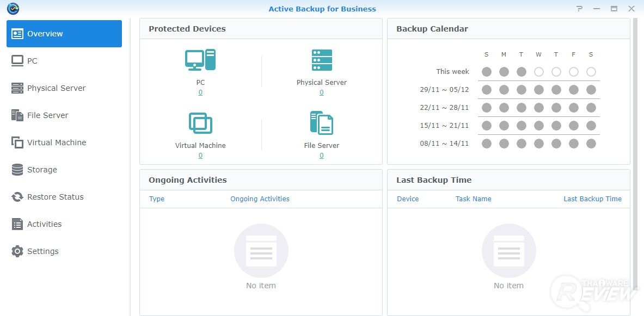
Task: Click the Virtual Machine overlapping squares icon
Action: point(200,123)
